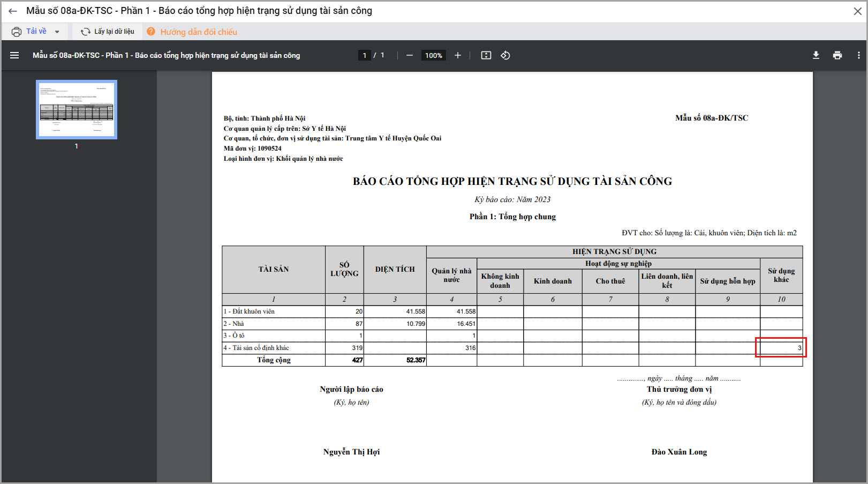The height and width of the screenshot is (484, 868).
Task: Open the Hướng dẫn đối chiếu link
Action: pyautogui.click(x=199, y=32)
